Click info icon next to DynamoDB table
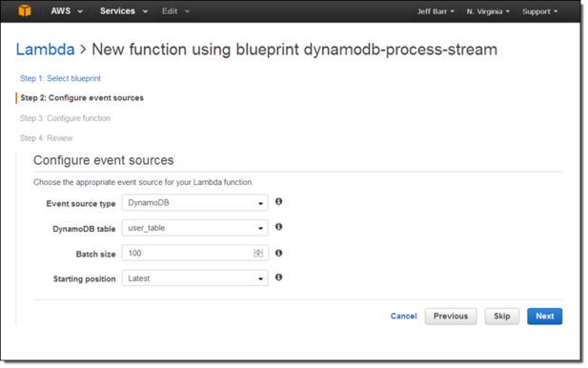 click(x=278, y=227)
